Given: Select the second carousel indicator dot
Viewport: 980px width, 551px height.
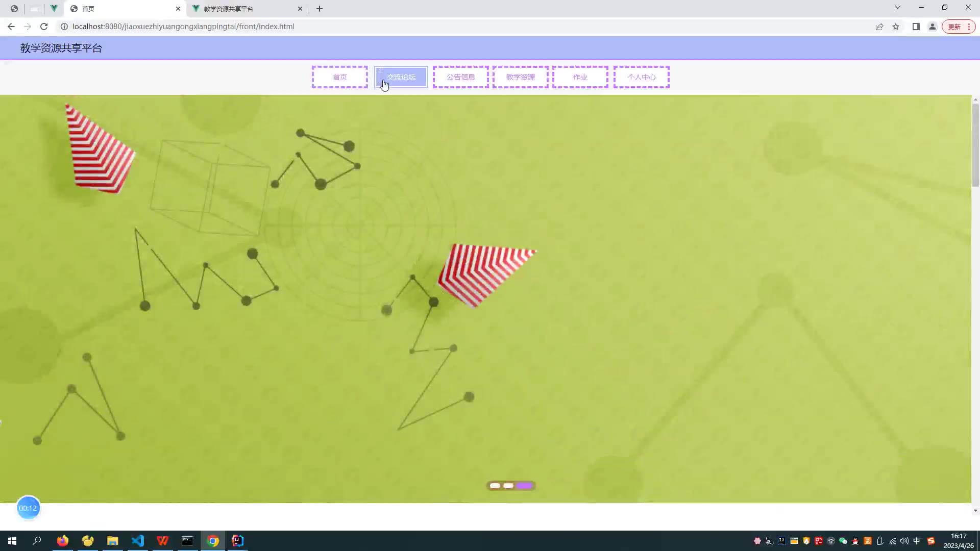Looking at the screenshot, I should click(508, 486).
